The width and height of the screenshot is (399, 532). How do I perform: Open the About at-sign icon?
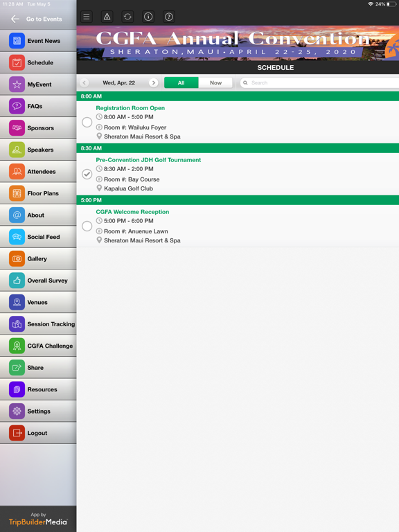click(17, 215)
